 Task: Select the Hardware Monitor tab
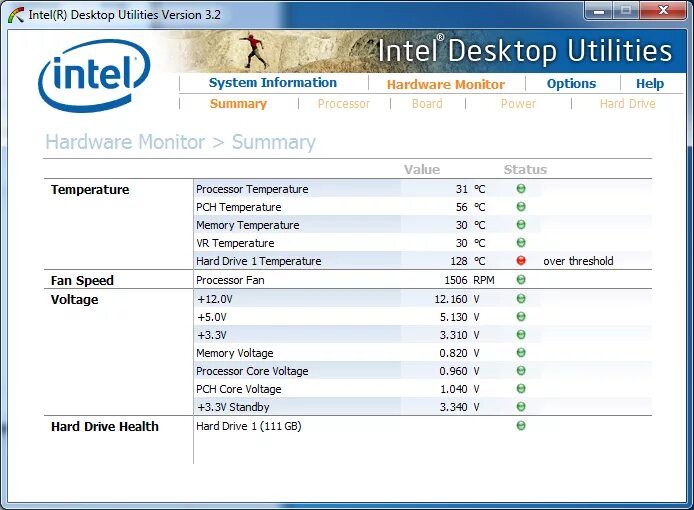coord(446,84)
